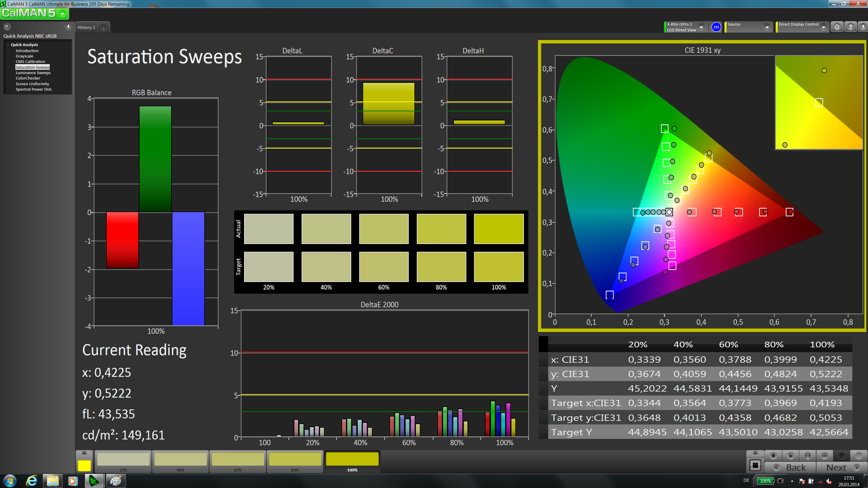Image resolution: width=868 pixels, height=488 pixels.
Task: Open the settings gear icon
Action: click(837, 27)
